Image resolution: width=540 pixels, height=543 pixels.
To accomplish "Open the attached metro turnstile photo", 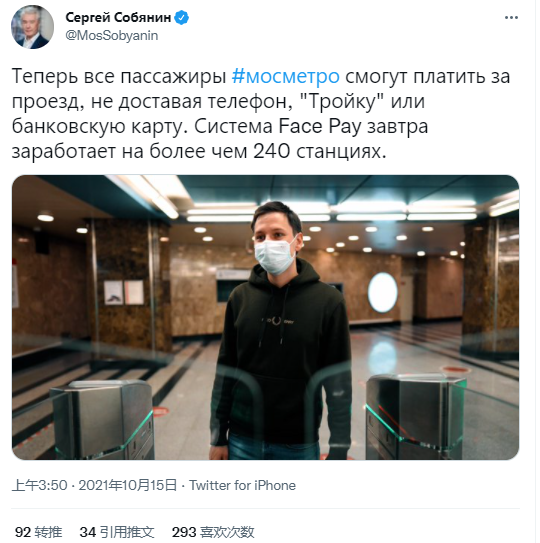I will point(265,317).
